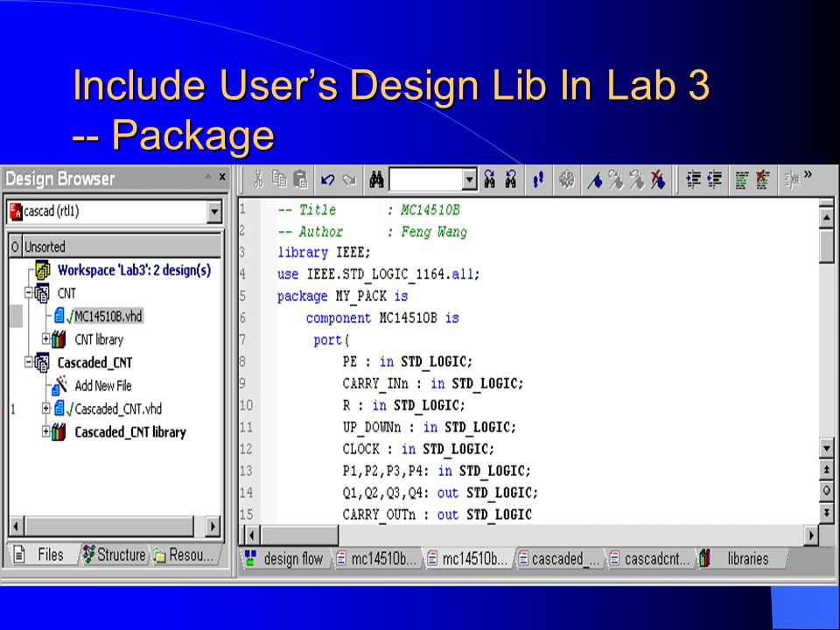Click the green Comment block icon

(x=741, y=180)
